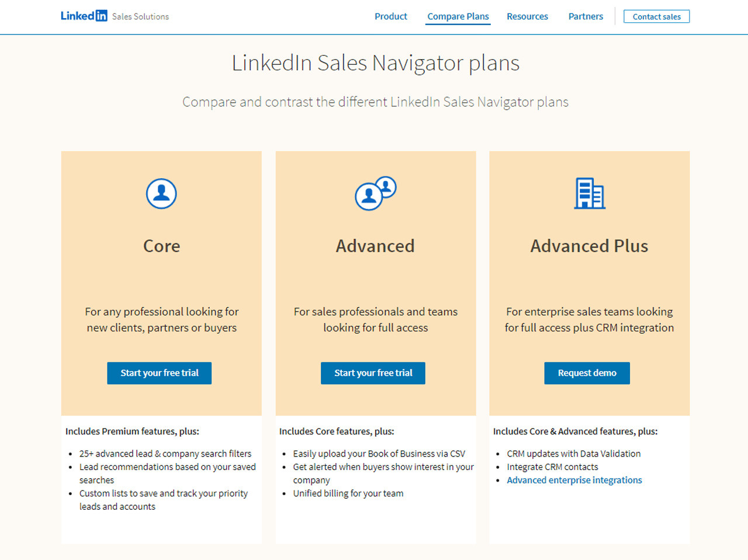Click the Contact sales button

pyautogui.click(x=656, y=16)
